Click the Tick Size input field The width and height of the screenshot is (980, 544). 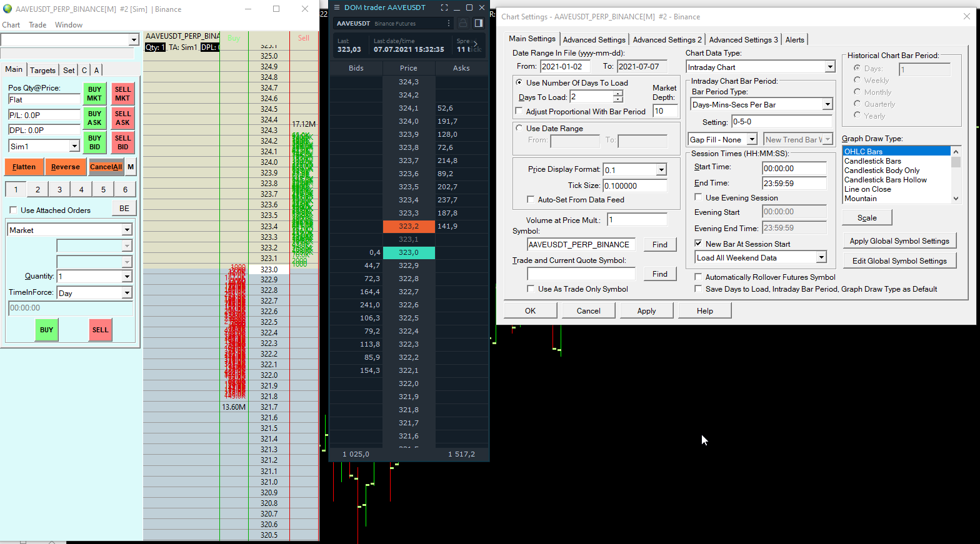(634, 185)
